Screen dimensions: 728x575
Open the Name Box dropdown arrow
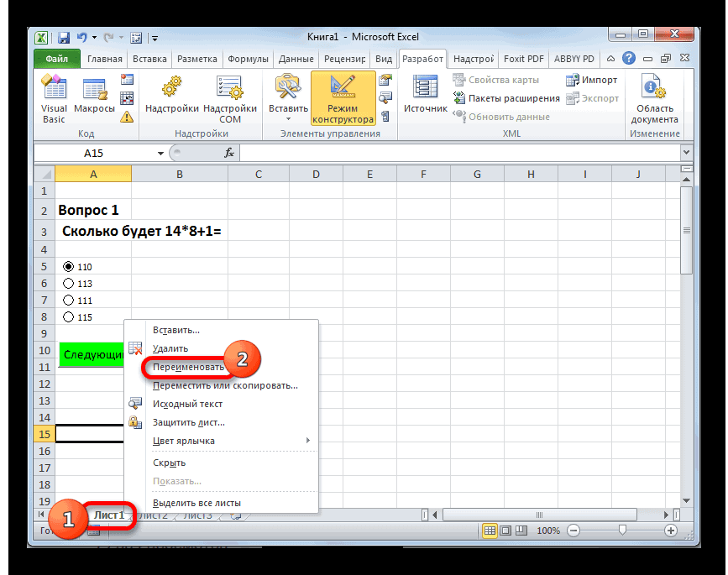pyautogui.click(x=160, y=153)
